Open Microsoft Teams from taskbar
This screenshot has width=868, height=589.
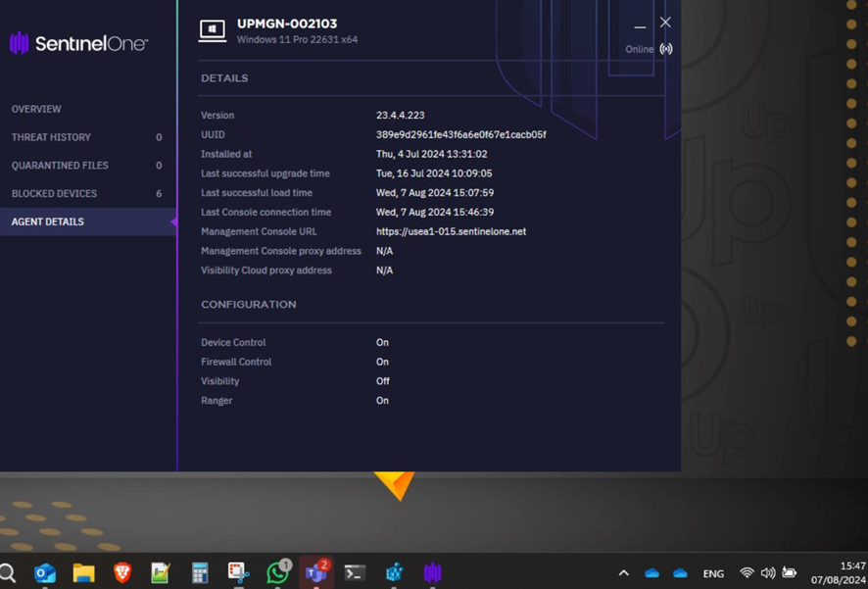pyautogui.click(x=315, y=573)
